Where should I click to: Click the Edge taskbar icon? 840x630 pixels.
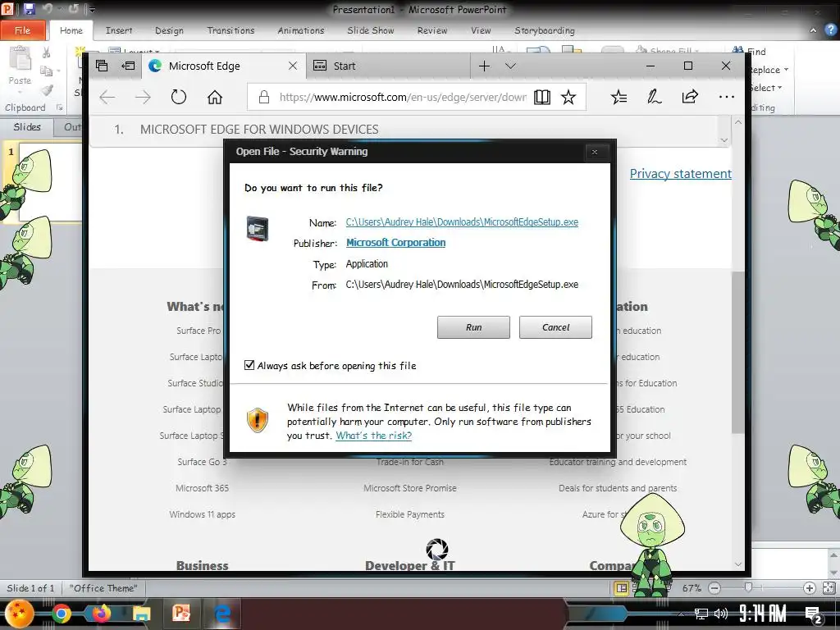[x=221, y=614]
